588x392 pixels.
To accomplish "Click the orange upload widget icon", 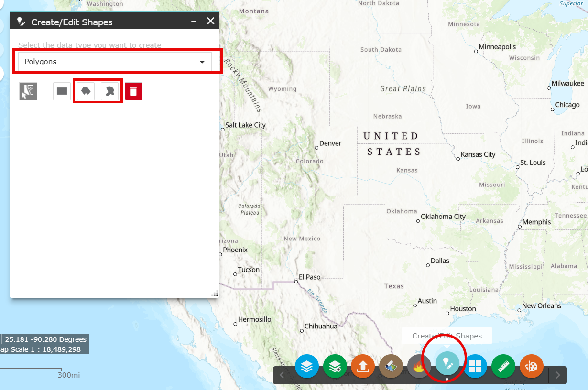I will pyautogui.click(x=363, y=367).
